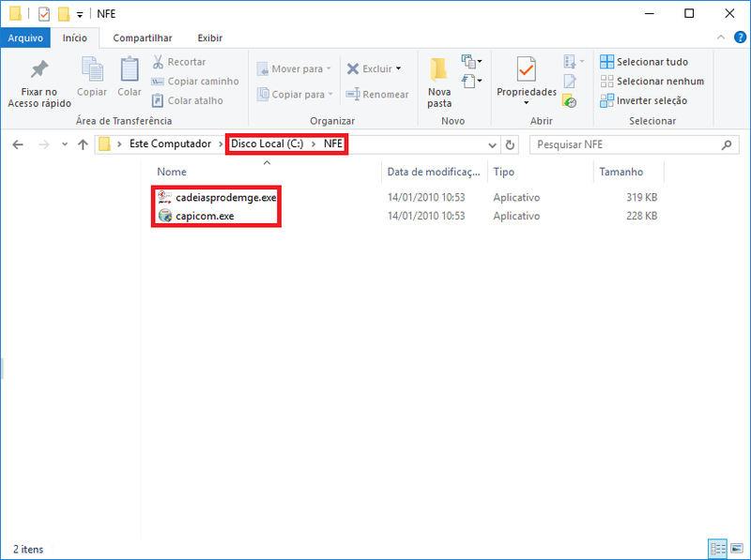Click the Colar clipboard icon

(130, 70)
